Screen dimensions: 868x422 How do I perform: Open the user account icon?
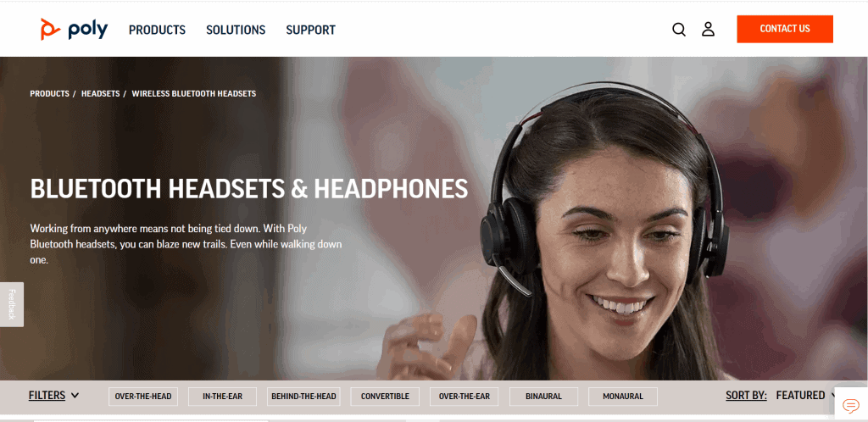[708, 30]
